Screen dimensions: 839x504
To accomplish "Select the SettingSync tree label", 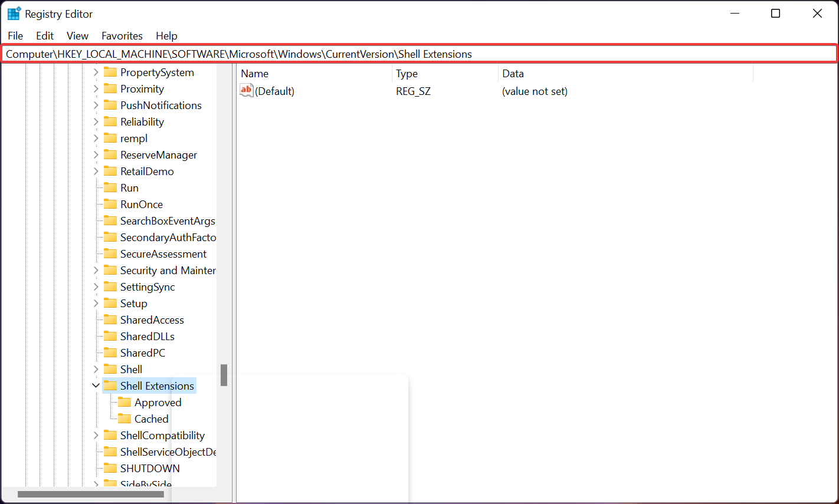I will point(148,286).
